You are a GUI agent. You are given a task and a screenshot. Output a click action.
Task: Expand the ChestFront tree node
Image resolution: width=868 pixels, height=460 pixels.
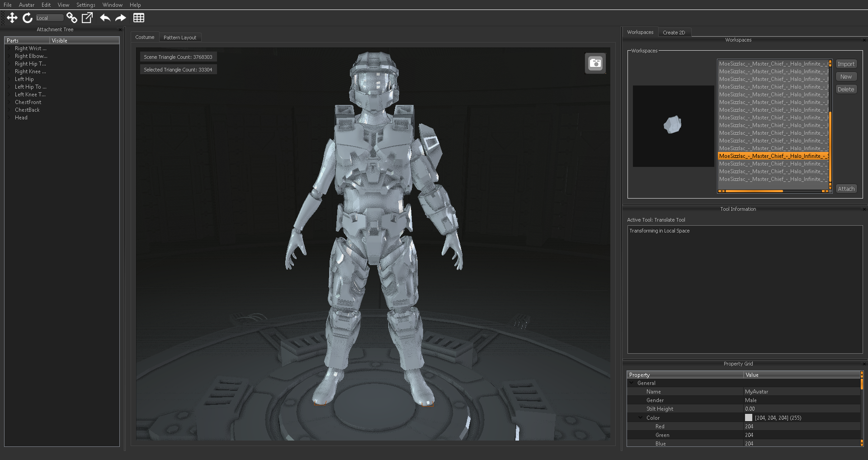pyautogui.click(x=9, y=102)
